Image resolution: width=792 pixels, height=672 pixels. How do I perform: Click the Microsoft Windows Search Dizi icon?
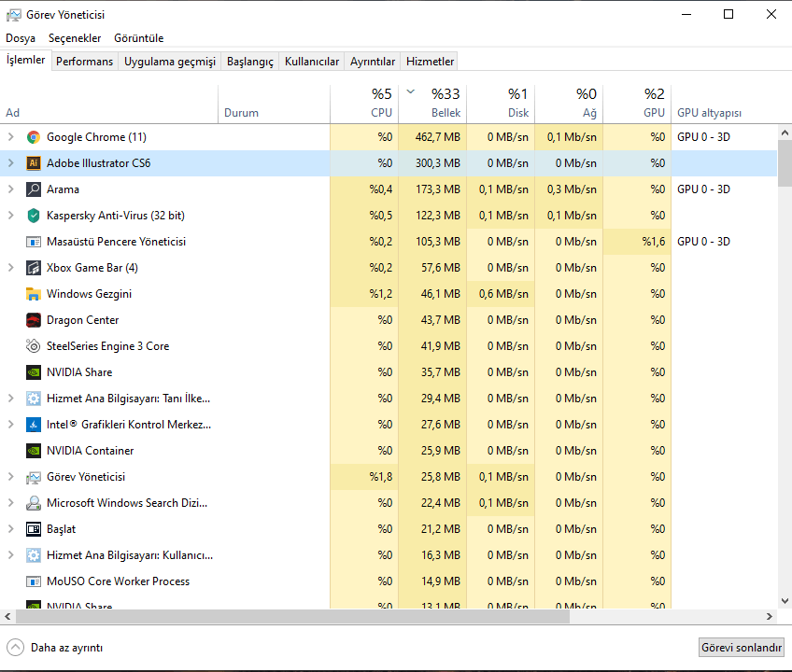(34, 503)
